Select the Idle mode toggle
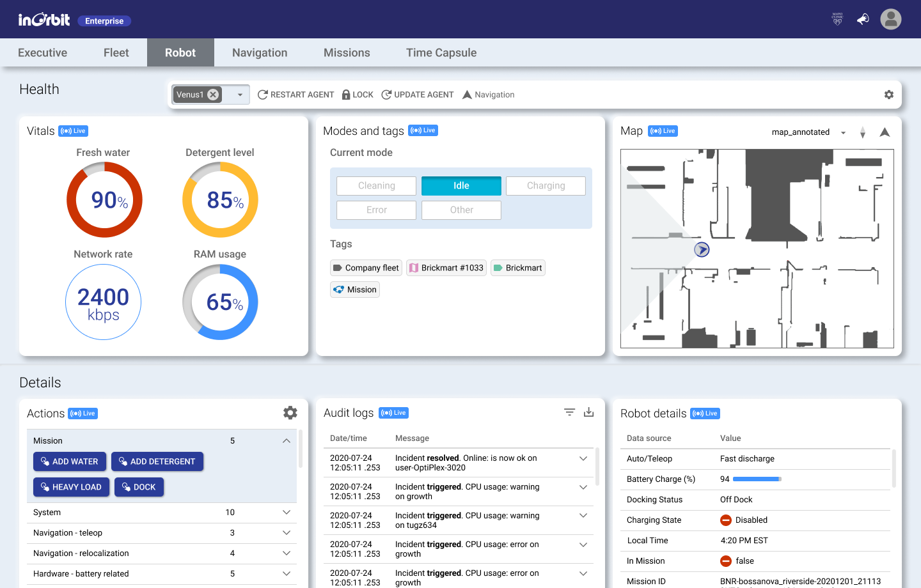Image resolution: width=921 pixels, height=588 pixels. tap(460, 185)
